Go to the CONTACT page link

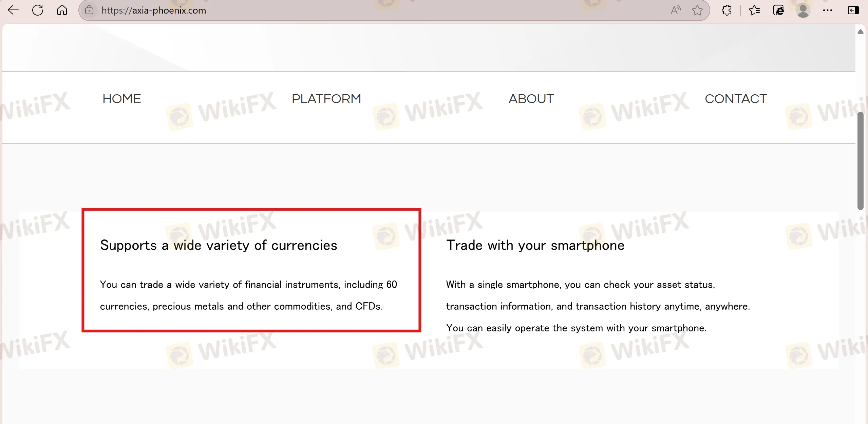click(x=736, y=99)
